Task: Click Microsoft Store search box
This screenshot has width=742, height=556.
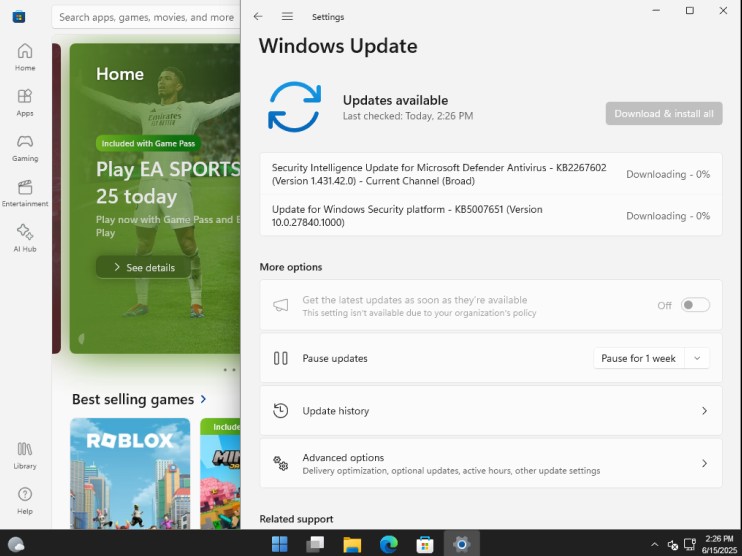Action: (147, 17)
